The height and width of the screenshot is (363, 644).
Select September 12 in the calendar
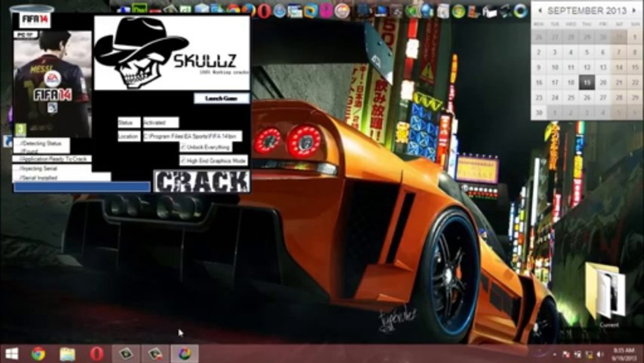[587, 68]
